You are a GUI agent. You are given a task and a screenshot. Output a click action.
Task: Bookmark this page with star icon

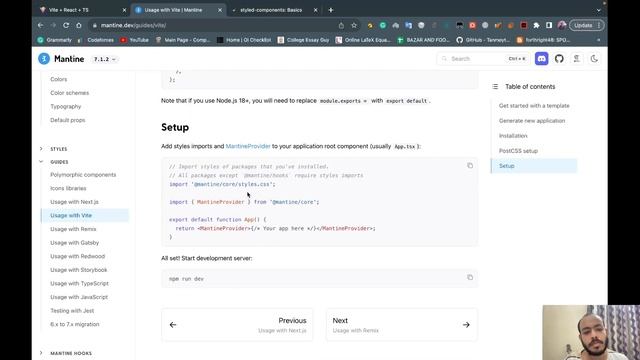click(354, 25)
